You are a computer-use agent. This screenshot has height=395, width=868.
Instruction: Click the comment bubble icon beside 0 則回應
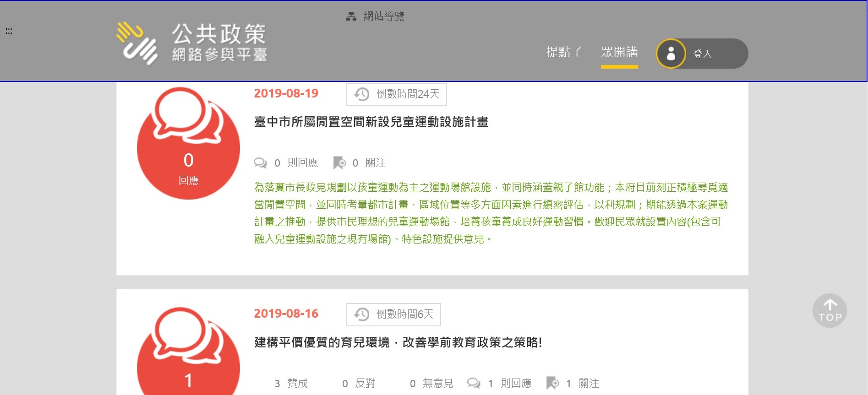click(260, 163)
